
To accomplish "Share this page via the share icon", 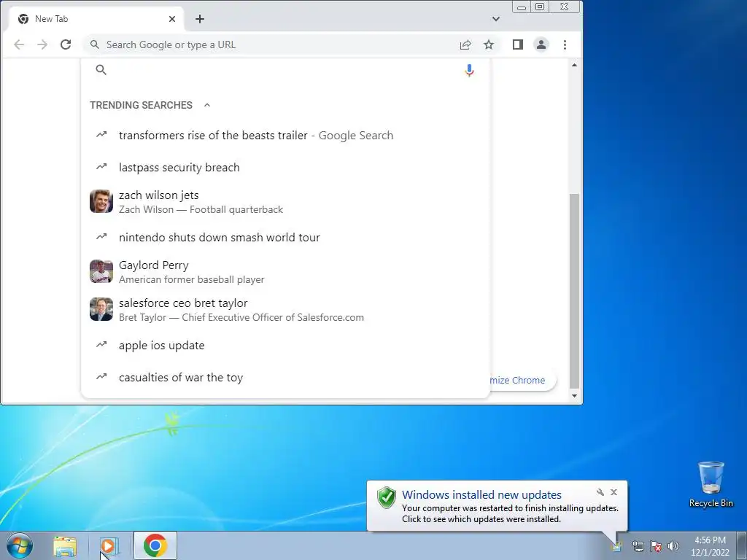I will (465, 44).
